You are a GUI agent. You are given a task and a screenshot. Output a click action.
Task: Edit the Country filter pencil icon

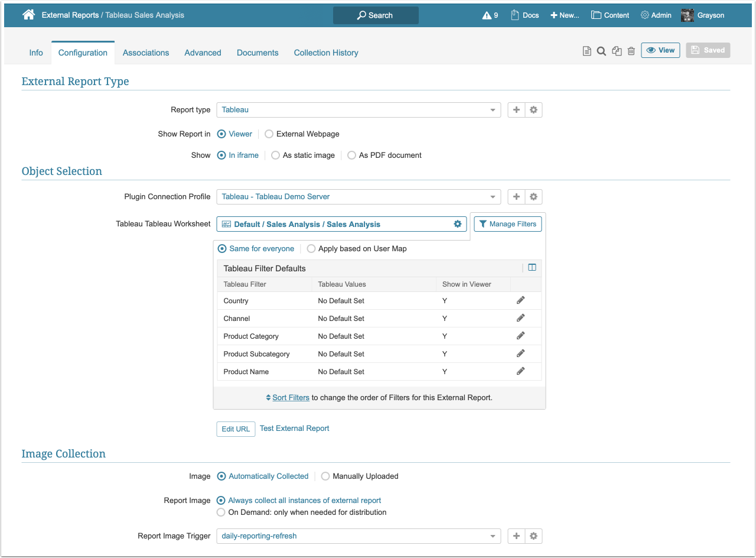(x=520, y=300)
